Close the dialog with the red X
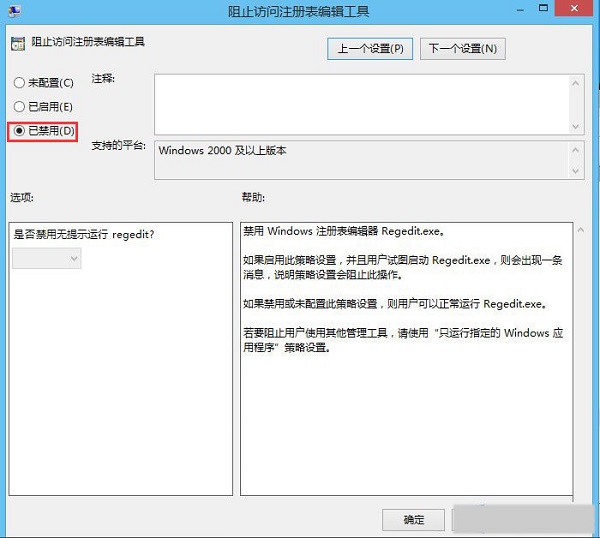The image size is (600, 538). click(x=574, y=8)
